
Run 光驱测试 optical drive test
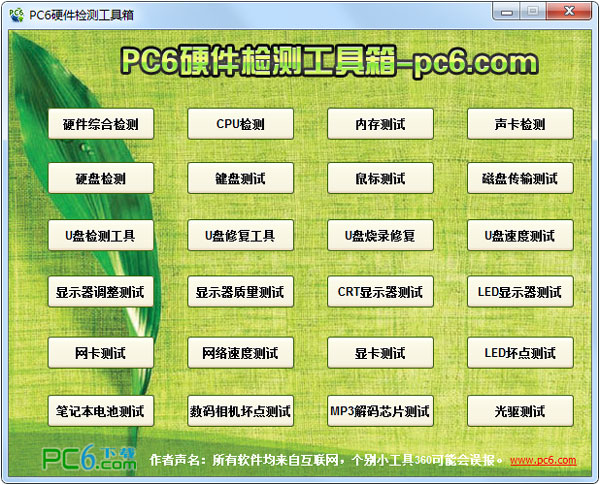point(520,411)
